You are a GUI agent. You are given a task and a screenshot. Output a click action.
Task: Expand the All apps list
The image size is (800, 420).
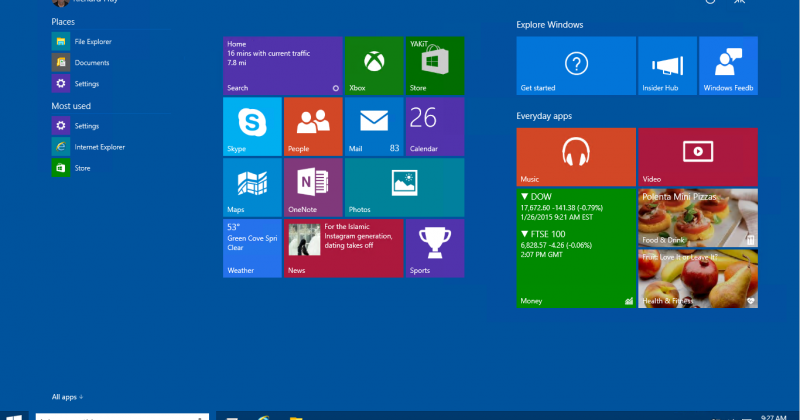coord(67,397)
